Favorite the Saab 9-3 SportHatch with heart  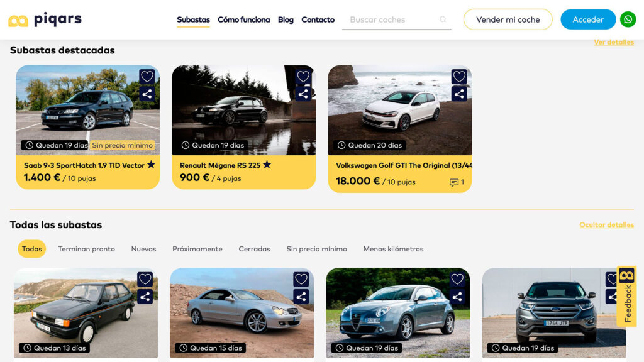(x=147, y=76)
